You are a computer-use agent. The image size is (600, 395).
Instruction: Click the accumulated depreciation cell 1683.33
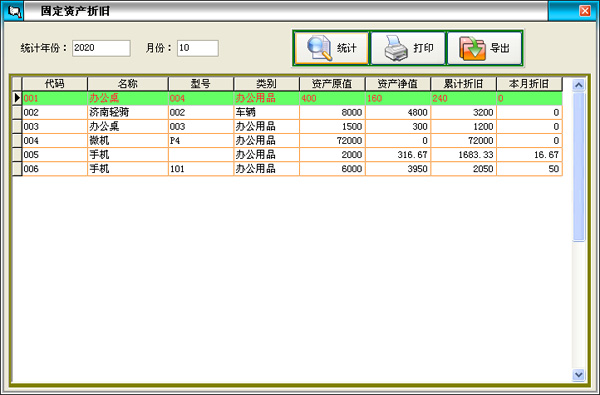point(463,155)
